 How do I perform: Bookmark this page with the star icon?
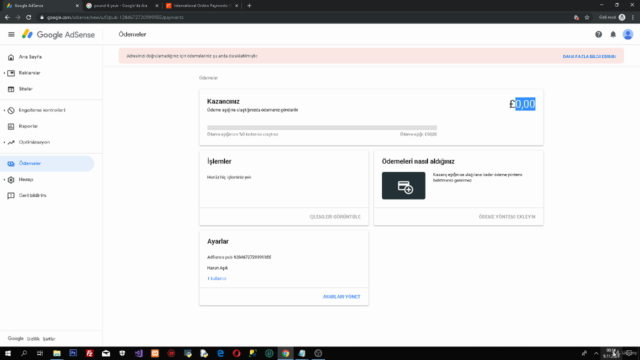pos(587,18)
